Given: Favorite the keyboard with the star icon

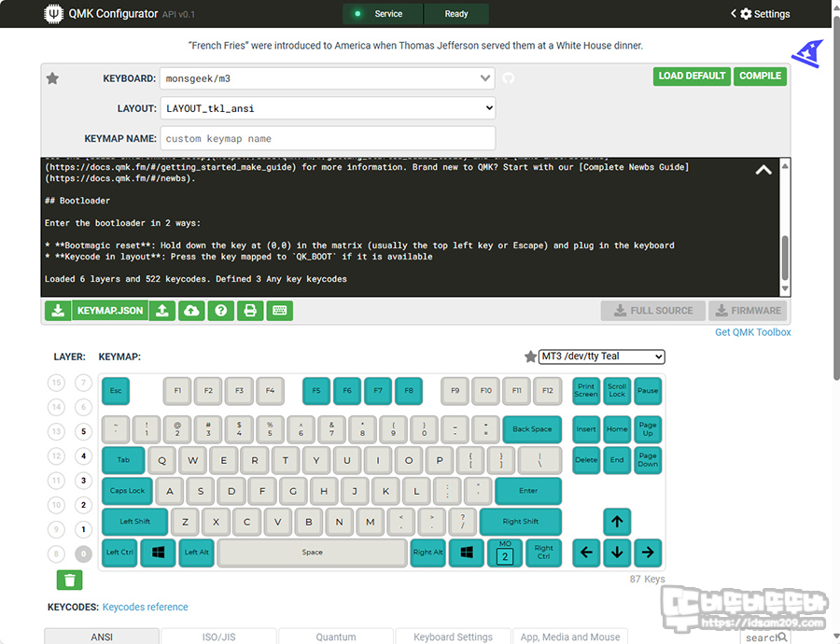Looking at the screenshot, I should (52, 78).
